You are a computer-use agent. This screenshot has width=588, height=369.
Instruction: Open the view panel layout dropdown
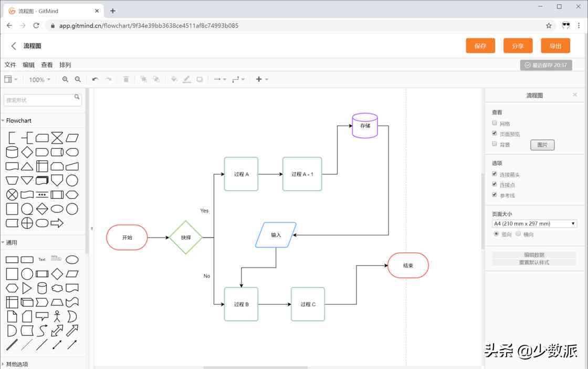point(10,79)
